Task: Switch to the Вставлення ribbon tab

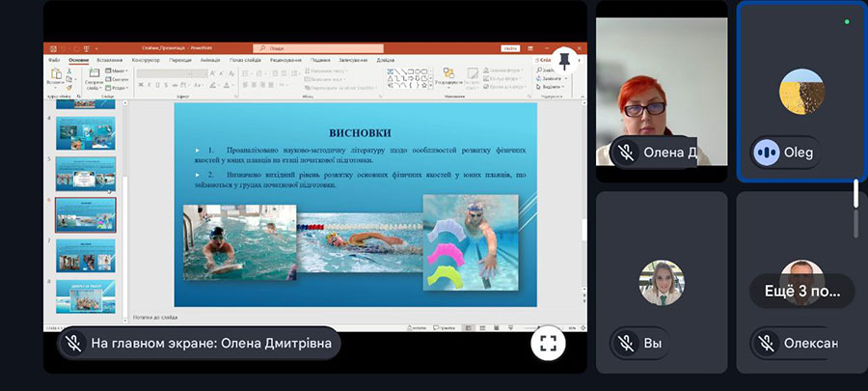Action: pos(108,60)
